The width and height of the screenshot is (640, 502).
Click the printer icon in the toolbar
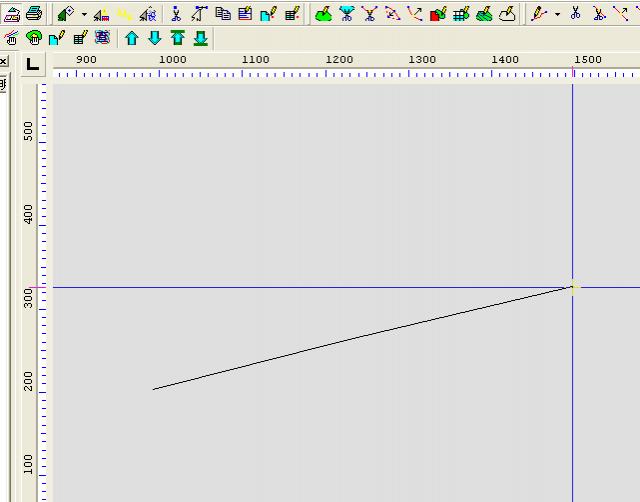pos(34,13)
